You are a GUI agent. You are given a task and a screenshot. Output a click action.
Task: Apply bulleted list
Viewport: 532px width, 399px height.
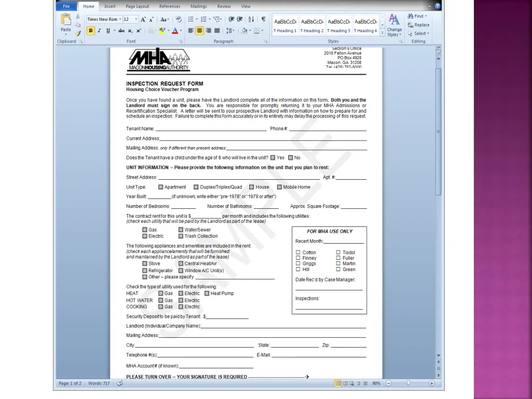(191, 19)
